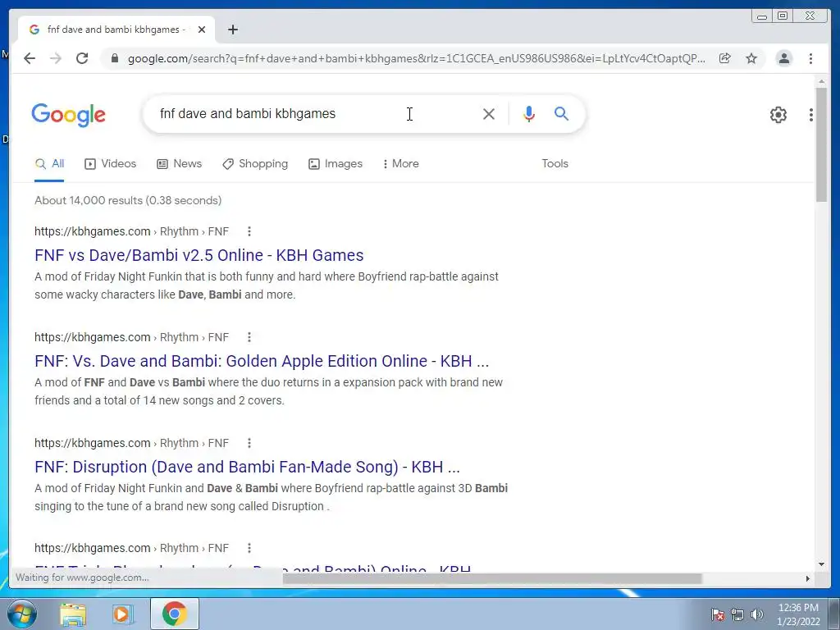Click the horizontal scrollbar thumb
Viewport: 840px width, 630px height.
[492, 578]
